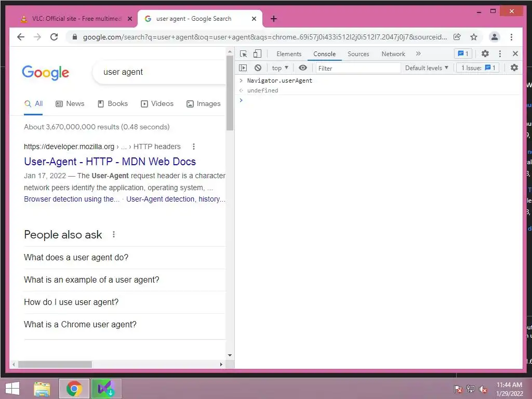532x399 pixels.
Task: Reload the page with the refresh icon
Action: (54, 37)
